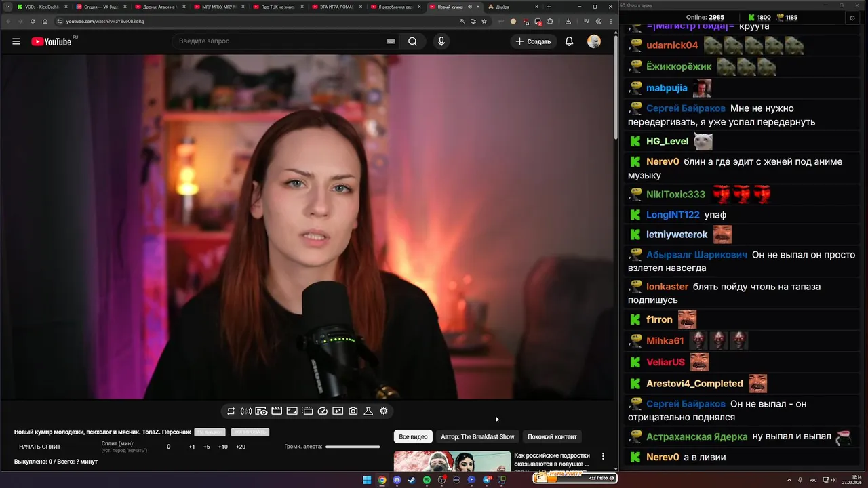Click the +10 split minutes button
The height and width of the screenshot is (488, 868).
pyautogui.click(x=222, y=447)
